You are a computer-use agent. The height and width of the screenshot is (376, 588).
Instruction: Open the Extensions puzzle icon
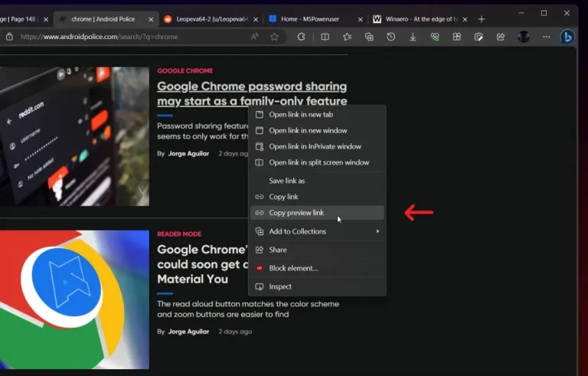301,36
